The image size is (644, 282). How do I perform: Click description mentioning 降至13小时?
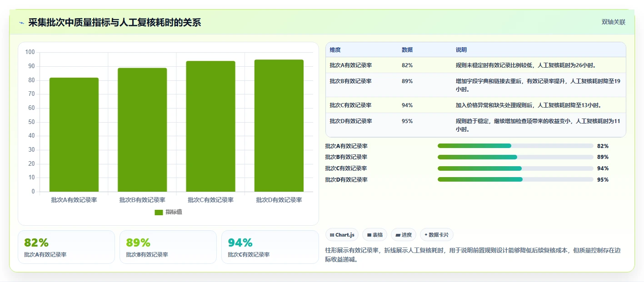point(529,105)
